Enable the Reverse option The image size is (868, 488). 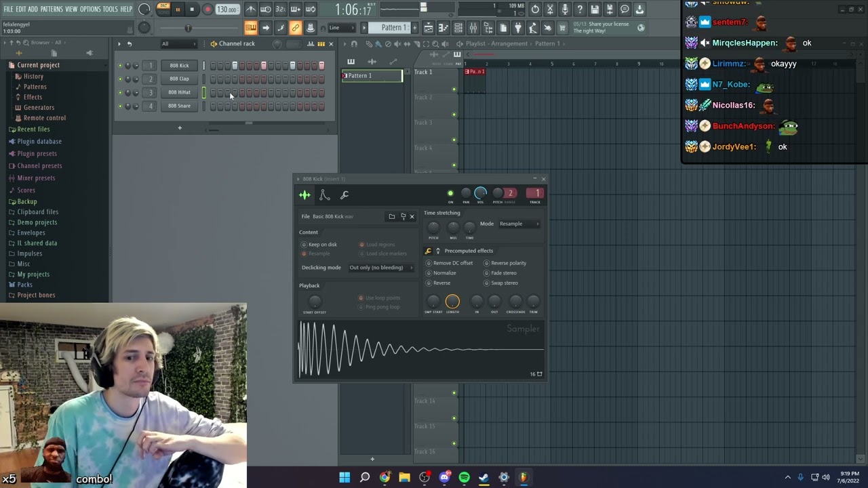438,283
